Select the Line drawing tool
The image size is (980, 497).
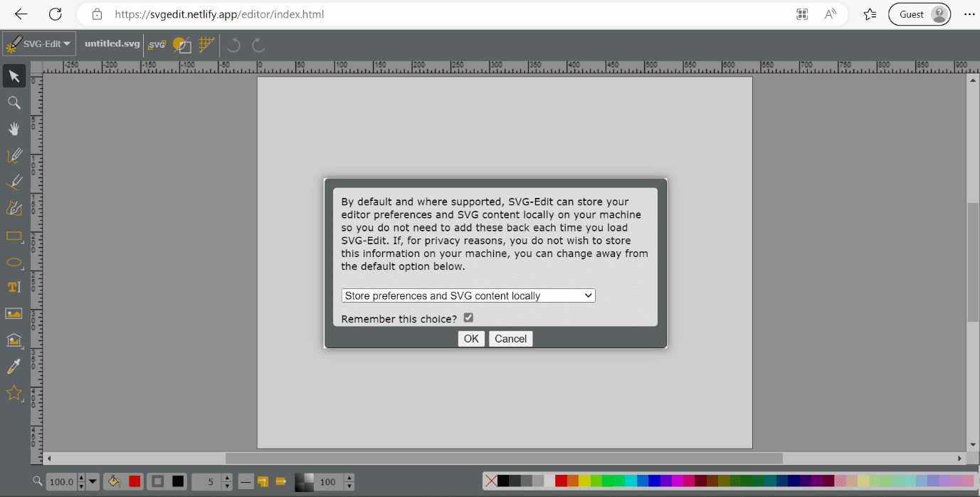coord(14,182)
